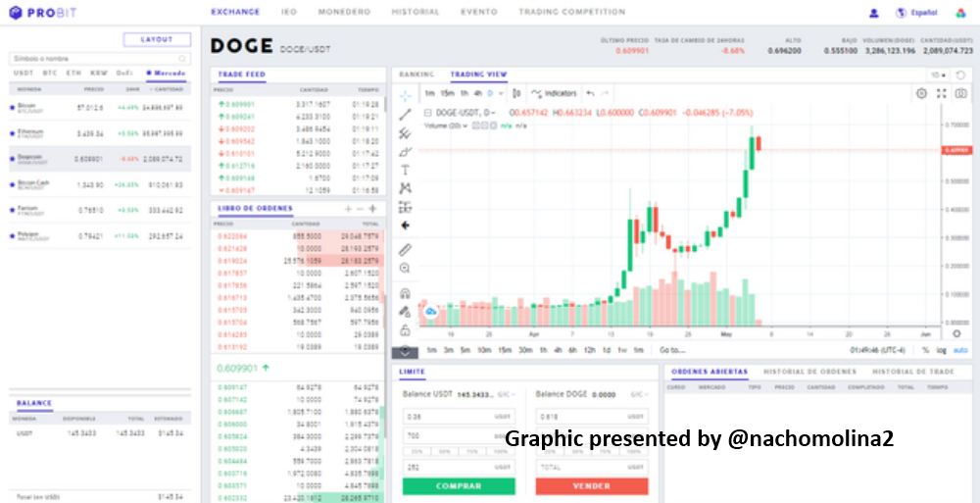Set chart interval to 4h in top toolbar
This screenshot has width=980, height=503.
477,93
